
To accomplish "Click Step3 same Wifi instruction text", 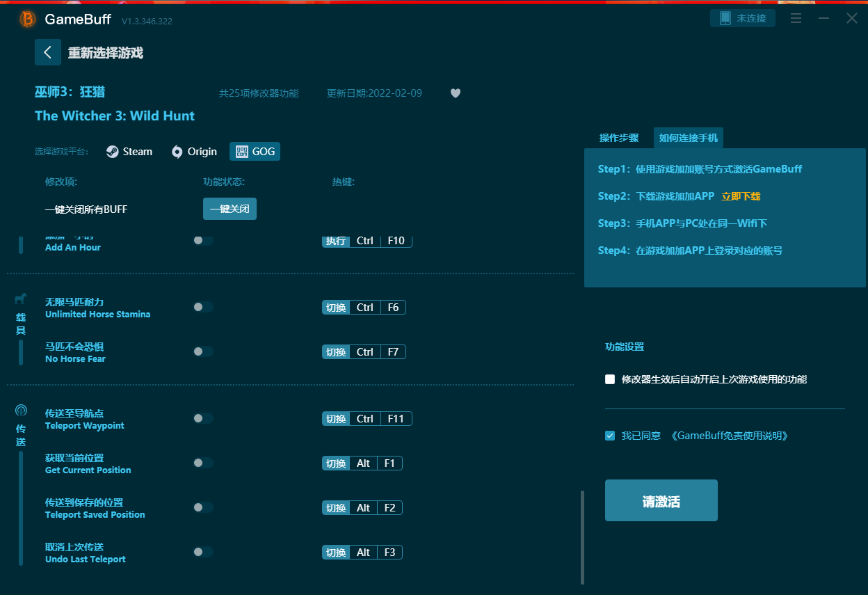I will coord(682,223).
